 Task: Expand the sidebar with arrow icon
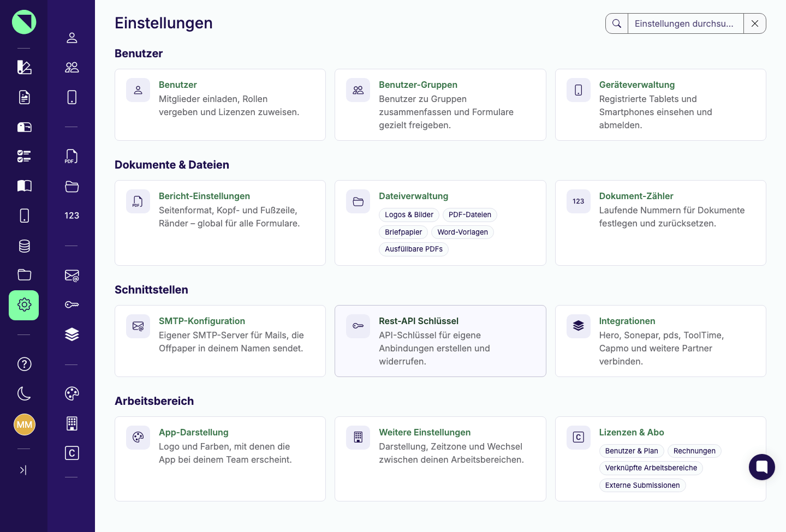[23, 470]
